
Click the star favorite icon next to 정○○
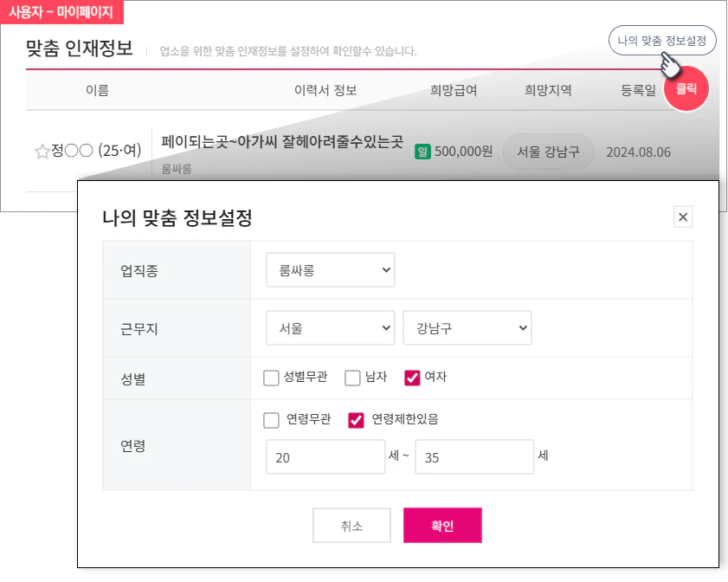pos(41,150)
